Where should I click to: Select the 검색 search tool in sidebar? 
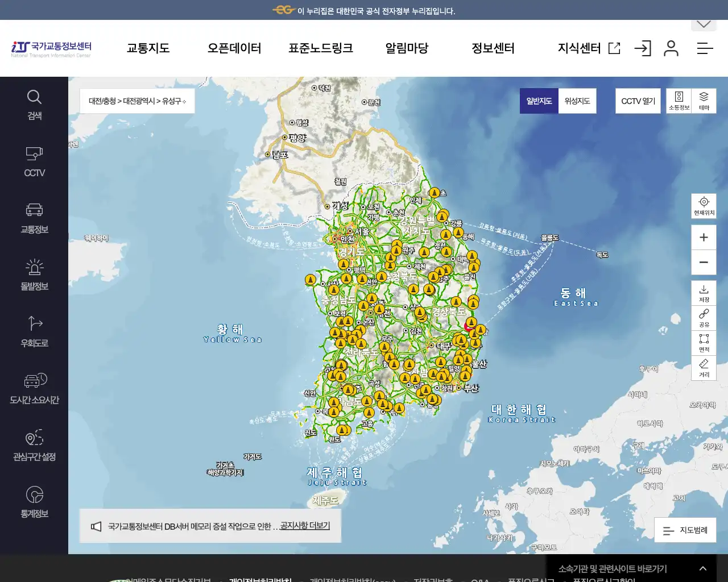(34, 104)
